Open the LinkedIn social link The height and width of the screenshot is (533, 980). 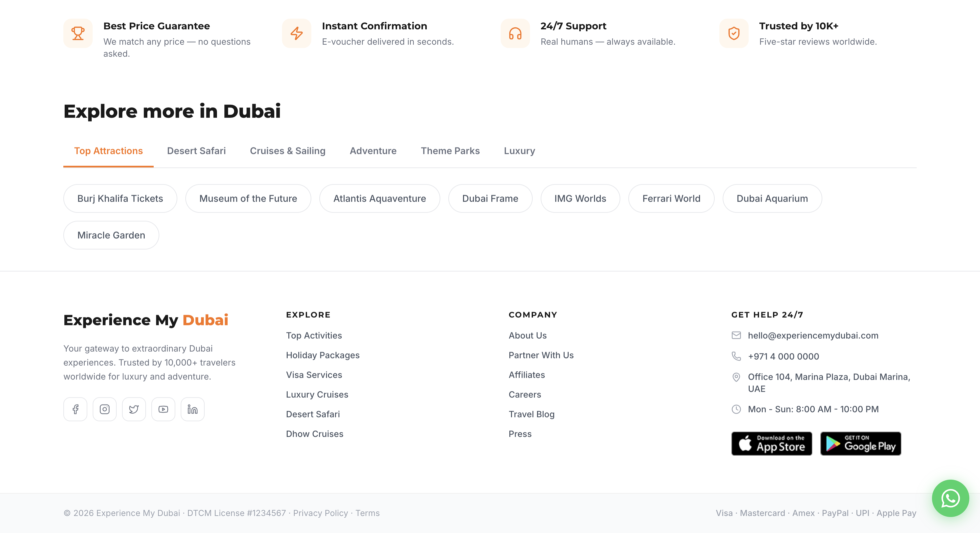[193, 409]
